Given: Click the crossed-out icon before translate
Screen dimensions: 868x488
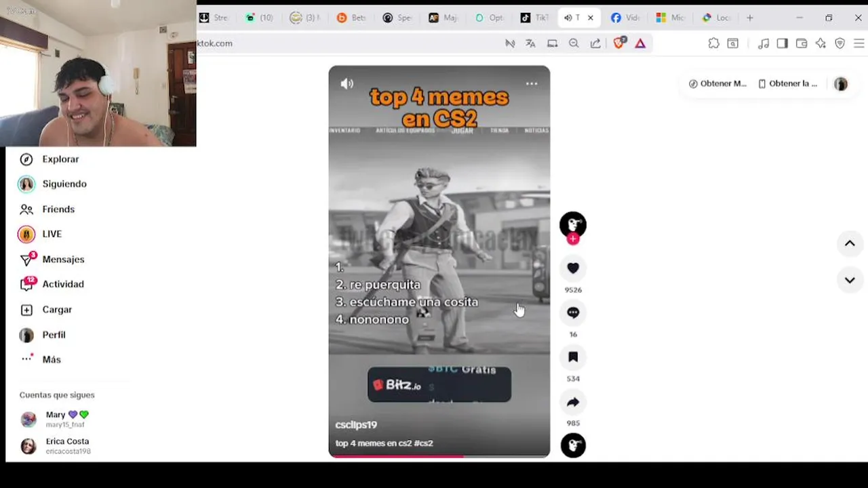Looking at the screenshot, I should click(x=510, y=43).
